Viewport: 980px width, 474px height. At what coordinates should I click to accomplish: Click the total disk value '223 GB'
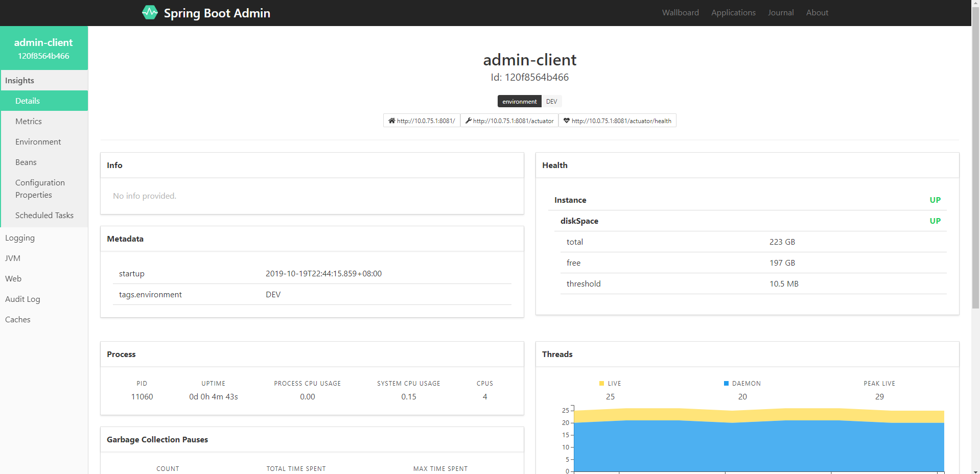coord(782,242)
